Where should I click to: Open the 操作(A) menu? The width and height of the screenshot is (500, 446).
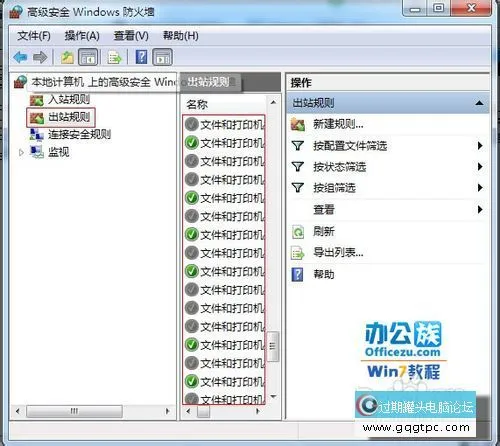coord(82,36)
